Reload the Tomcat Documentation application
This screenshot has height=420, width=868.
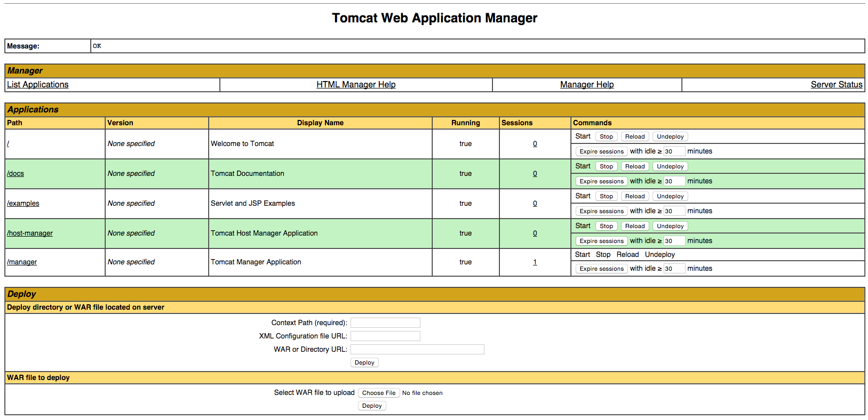[x=635, y=167]
